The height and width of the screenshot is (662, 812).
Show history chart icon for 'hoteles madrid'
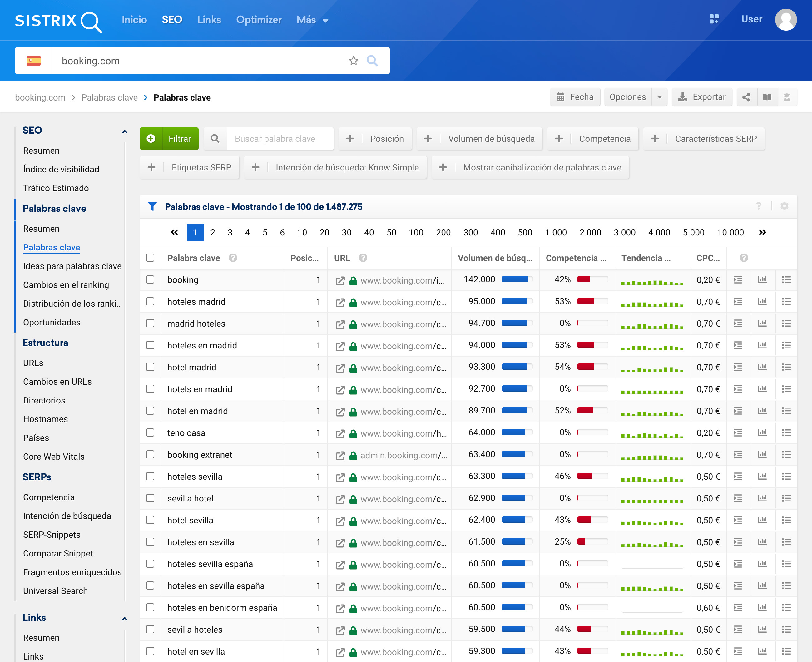(x=762, y=302)
